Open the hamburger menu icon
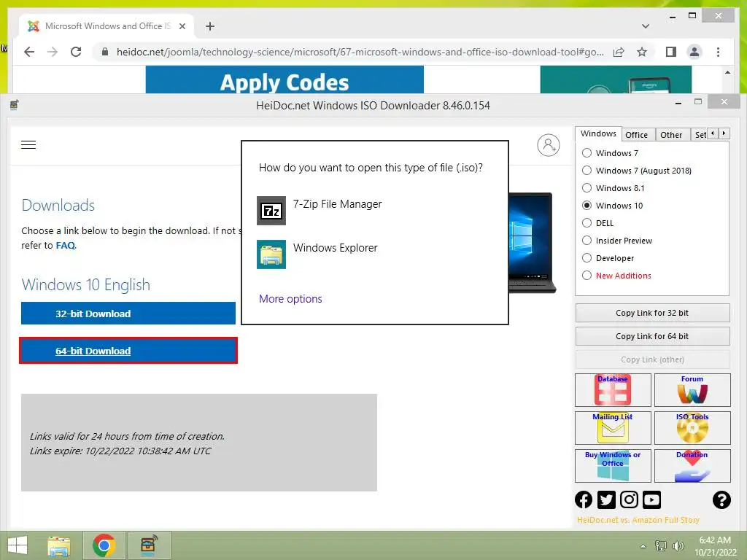This screenshot has height=560, width=747. tap(28, 145)
